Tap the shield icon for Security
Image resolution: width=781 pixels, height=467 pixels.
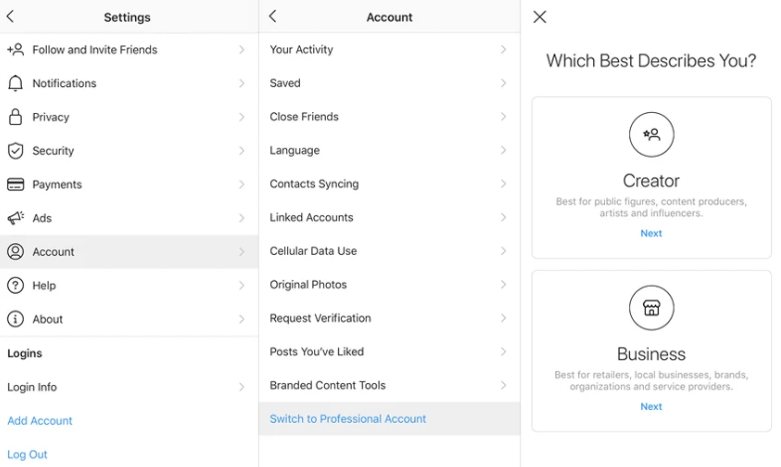[x=15, y=151]
